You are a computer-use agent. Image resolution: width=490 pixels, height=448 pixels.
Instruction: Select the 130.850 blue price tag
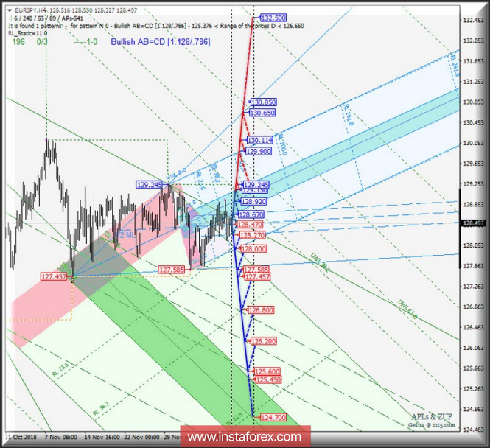264,102
